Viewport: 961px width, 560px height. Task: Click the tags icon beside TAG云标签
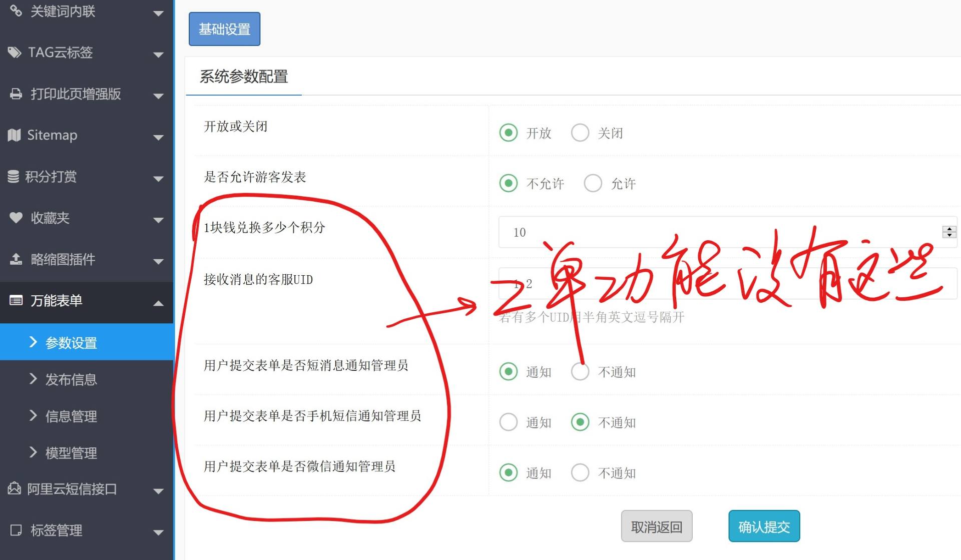tap(15, 52)
